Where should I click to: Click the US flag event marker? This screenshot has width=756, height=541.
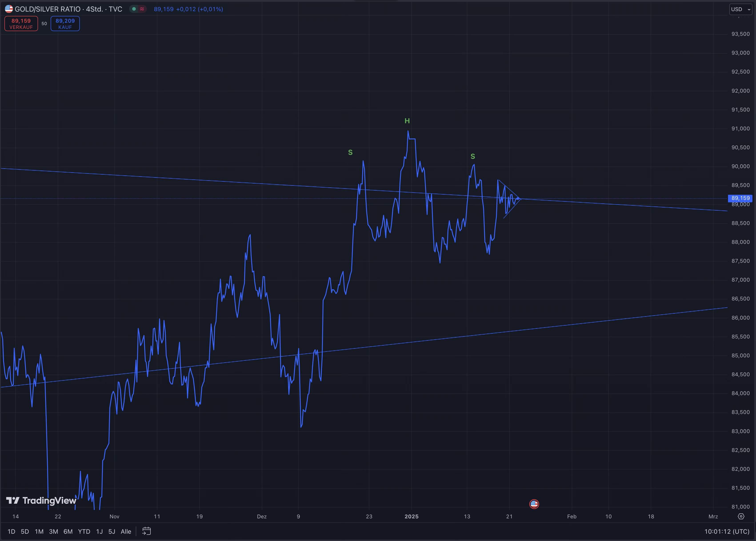click(x=534, y=504)
